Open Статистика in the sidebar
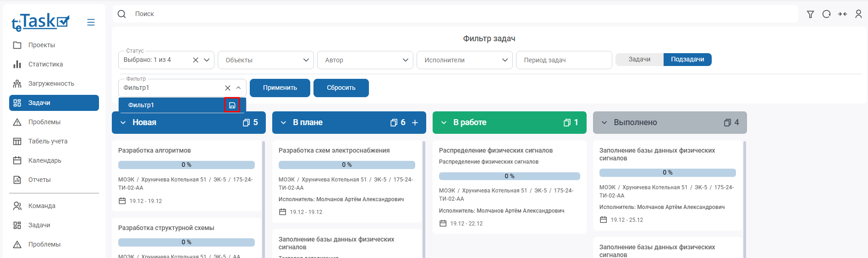Image resolution: width=868 pixels, height=258 pixels. (x=45, y=64)
